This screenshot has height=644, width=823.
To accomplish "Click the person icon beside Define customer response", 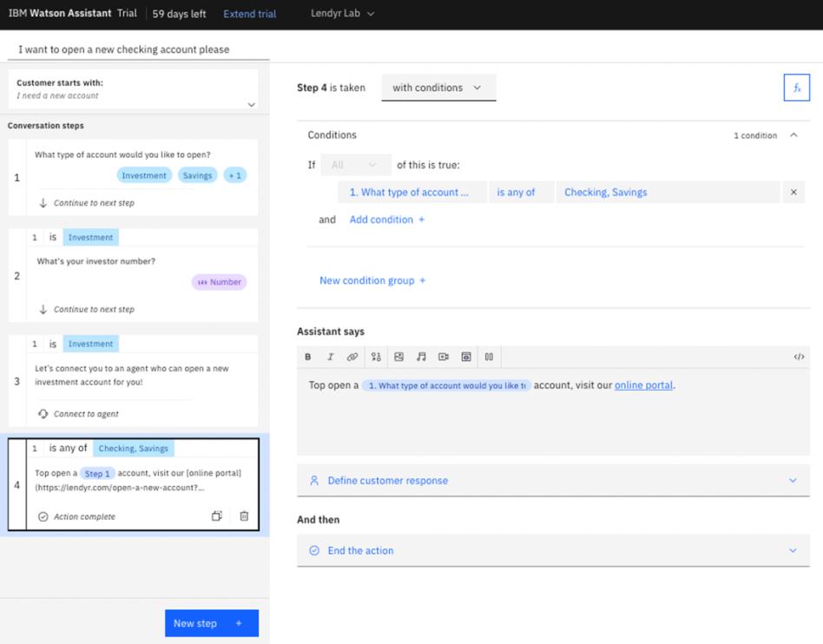I will [314, 480].
